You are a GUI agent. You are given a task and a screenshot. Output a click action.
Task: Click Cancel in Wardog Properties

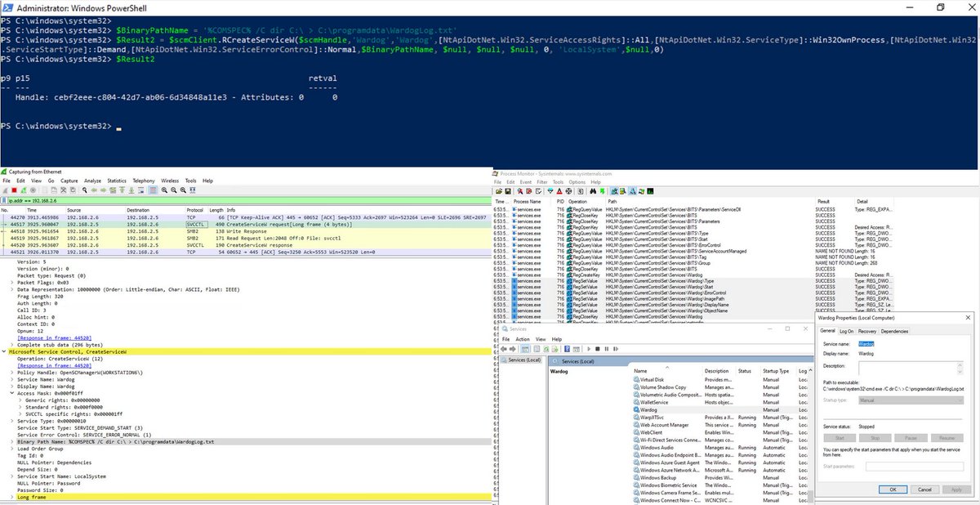pos(924,489)
